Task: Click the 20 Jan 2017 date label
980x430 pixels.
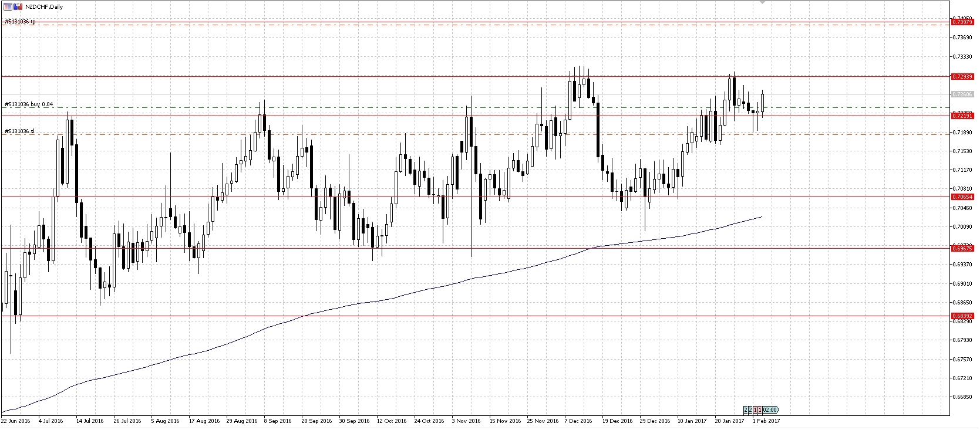Action: pos(729,421)
